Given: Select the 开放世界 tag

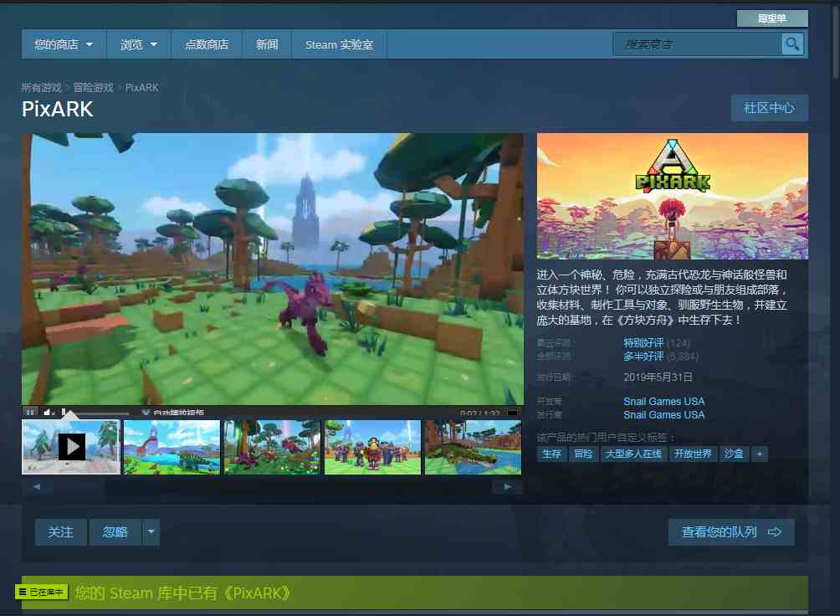Looking at the screenshot, I should coord(693,454).
